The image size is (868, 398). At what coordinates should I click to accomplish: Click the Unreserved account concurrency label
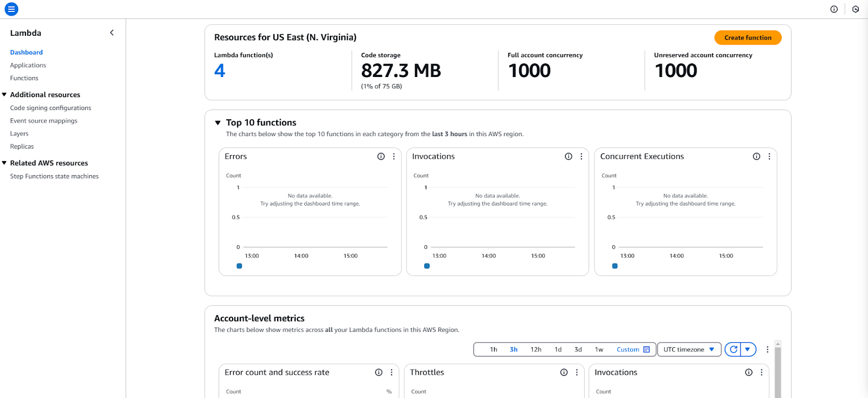(x=703, y=55)
